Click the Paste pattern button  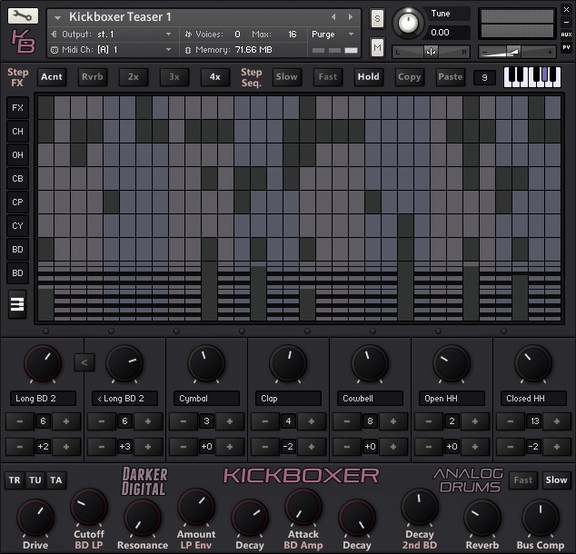450,77
